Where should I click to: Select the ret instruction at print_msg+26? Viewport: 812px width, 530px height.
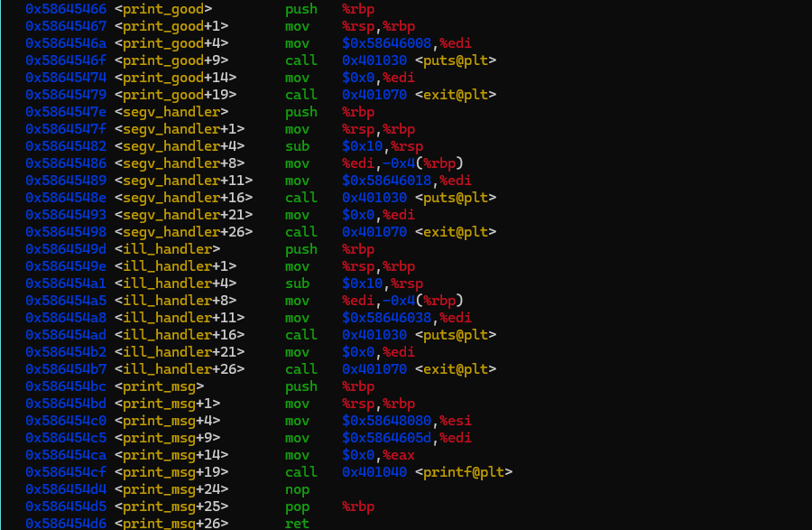[297, 523]
